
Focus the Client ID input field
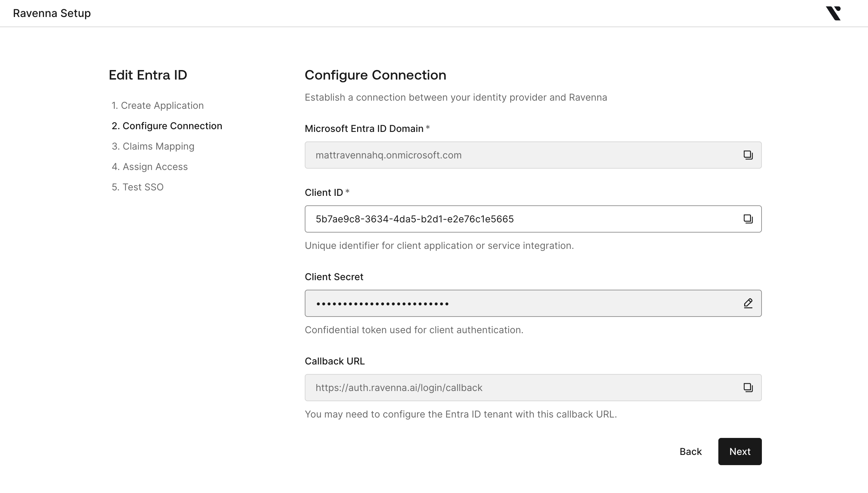click(x=510, y=219)
